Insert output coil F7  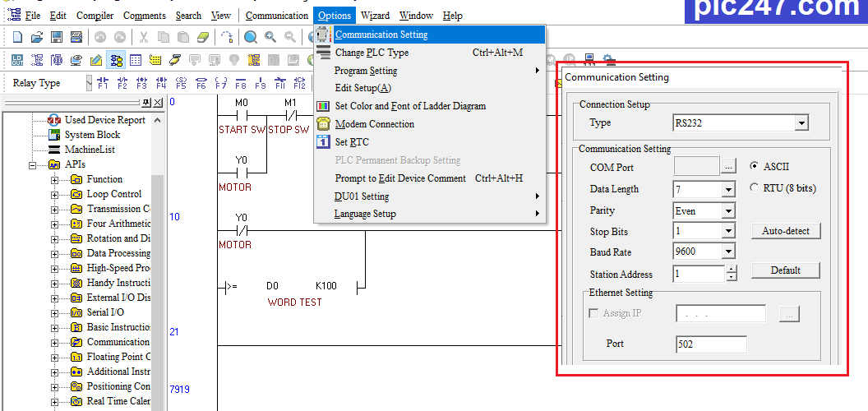[x=221, y=83]
